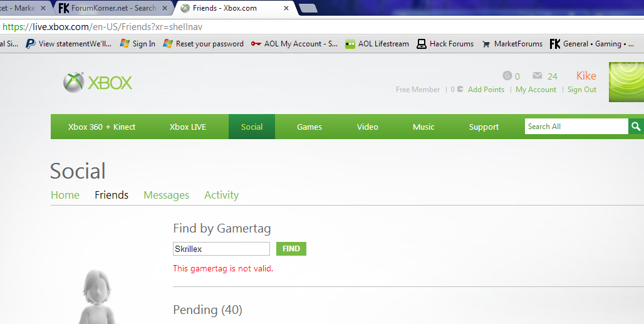Image resolution: width=644 pixels, height=324 pixels.
Task: Click the Sign Out link
Action: 581,90
